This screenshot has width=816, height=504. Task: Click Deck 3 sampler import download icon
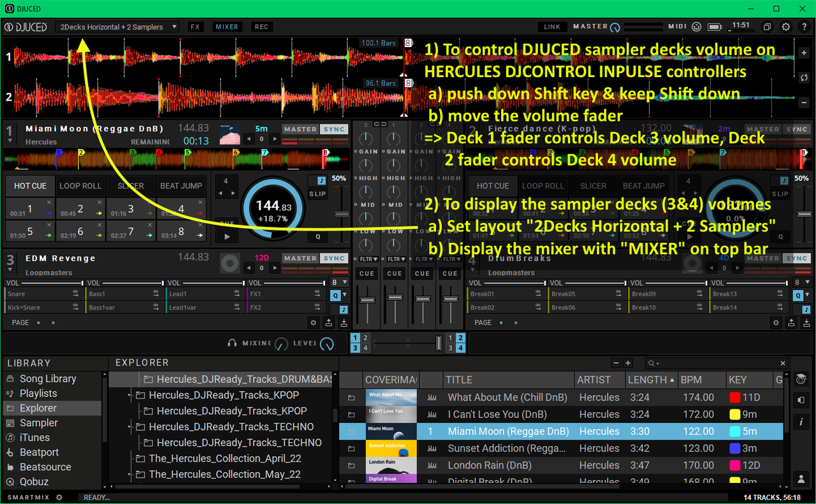pyautogui.click(x=344, y=323)
